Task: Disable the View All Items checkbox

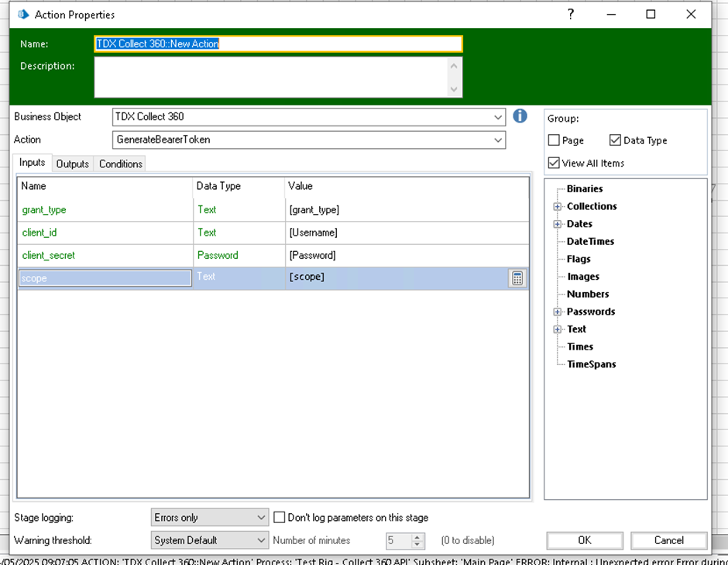Action: tap(554, 163)
